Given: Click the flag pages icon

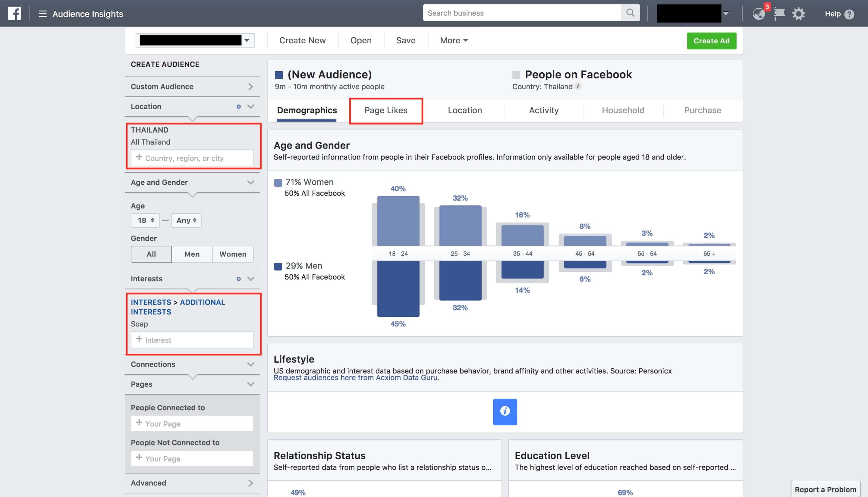Looking at the screenshot, I should (x=779, y=14).
